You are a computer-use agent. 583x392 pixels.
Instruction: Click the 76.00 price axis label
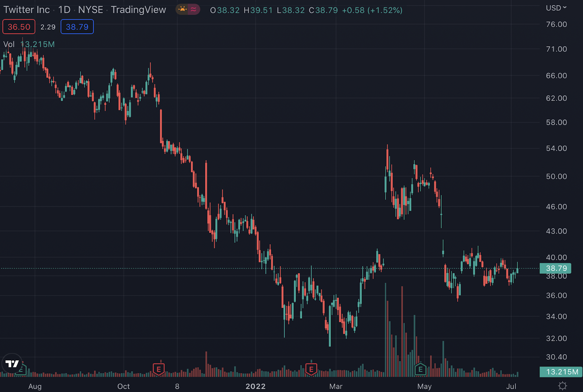(x=556, y=24)
